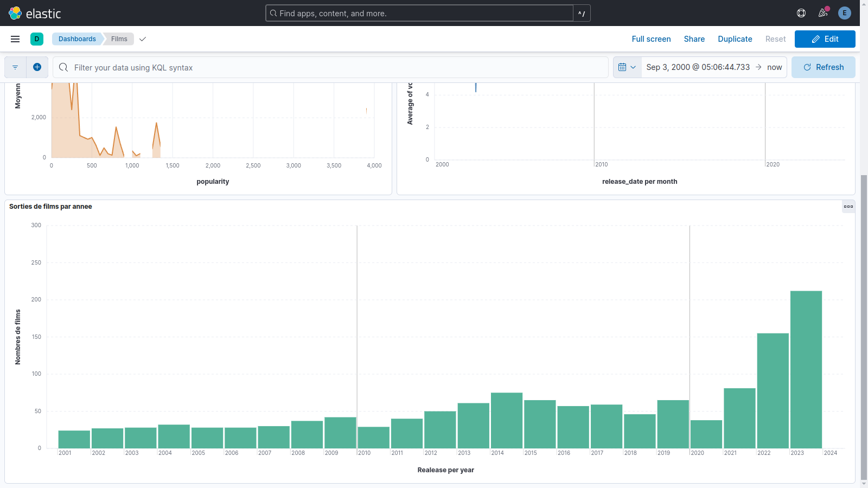The image size is (868, 488).
Task: Click the start date Sep 3, 2000
Action: pyautogui.click(x=698, y=67)
